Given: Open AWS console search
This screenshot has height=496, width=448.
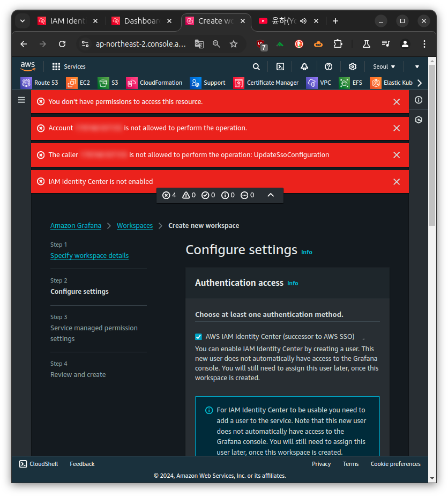Looking at the screenshot, I should pyautogui.click(x=256, y=66).
